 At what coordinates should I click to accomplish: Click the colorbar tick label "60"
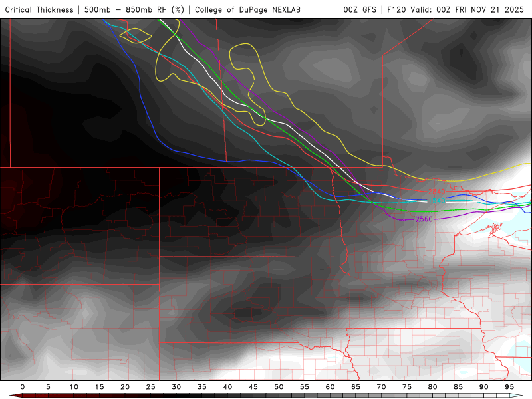pyautogui.click(x=330, y=387)
